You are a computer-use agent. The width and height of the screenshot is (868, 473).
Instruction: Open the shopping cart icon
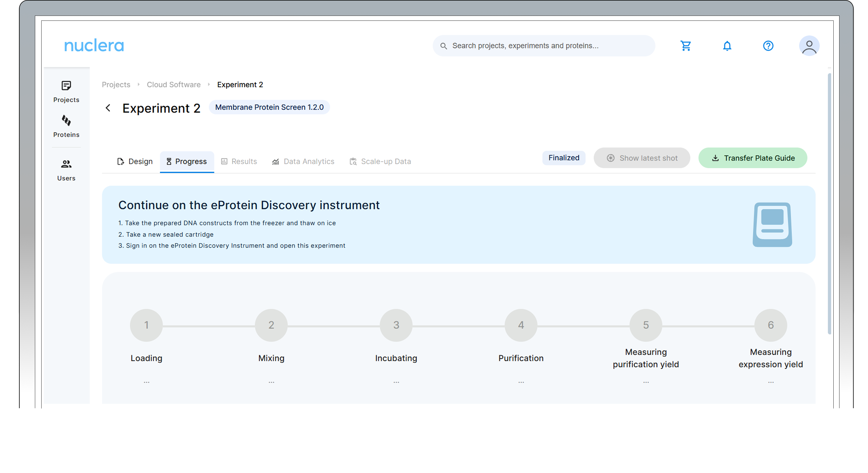pyautogui.click(x=686, y=46)
